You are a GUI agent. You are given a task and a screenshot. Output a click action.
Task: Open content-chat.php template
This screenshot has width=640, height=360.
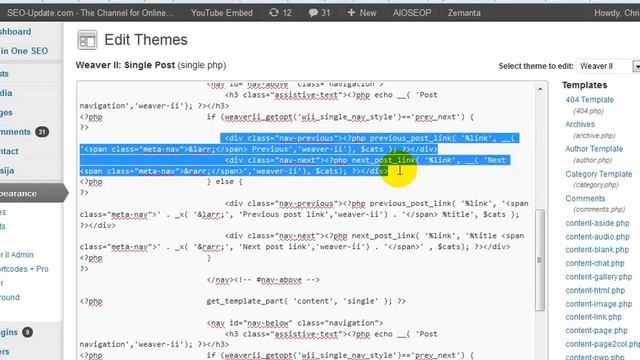coord(595,263)
